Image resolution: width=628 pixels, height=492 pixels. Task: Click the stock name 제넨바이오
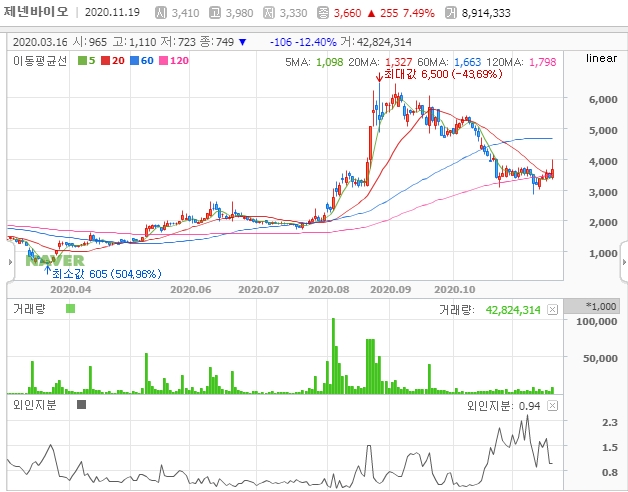pyautogui.click(x=36, y=12)
